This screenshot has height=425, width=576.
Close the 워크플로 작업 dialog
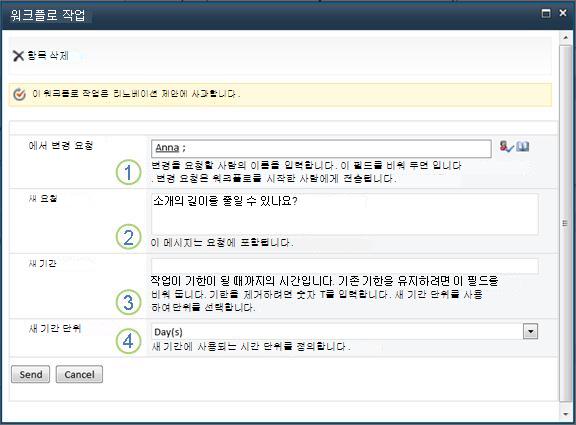click(563, 13)
